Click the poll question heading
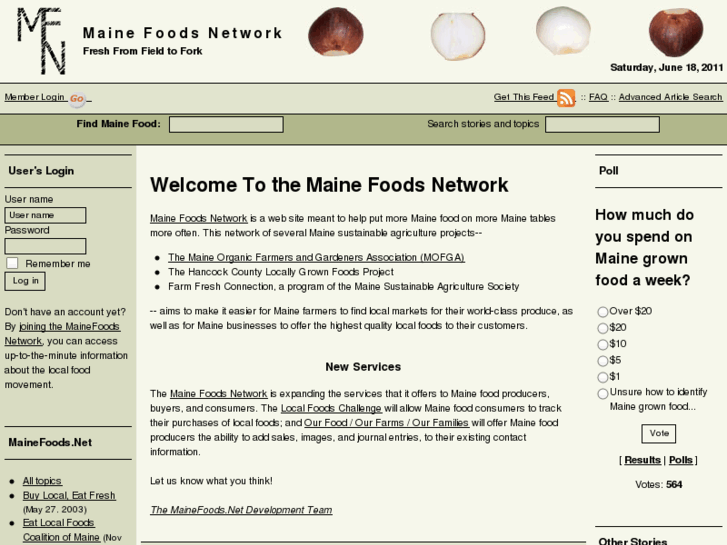727x545 pixels. click(644, 248)
